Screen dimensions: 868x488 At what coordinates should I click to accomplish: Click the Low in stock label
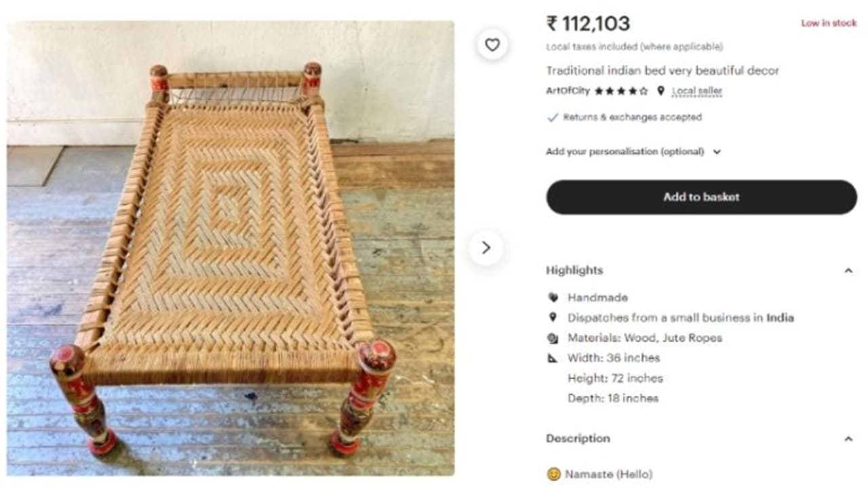point(829,23)
